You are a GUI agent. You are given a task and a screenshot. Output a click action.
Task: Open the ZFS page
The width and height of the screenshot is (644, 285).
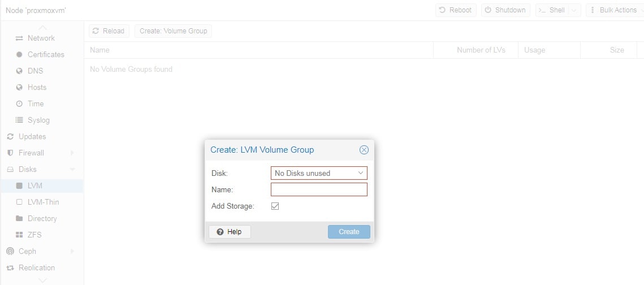point(34,235)
